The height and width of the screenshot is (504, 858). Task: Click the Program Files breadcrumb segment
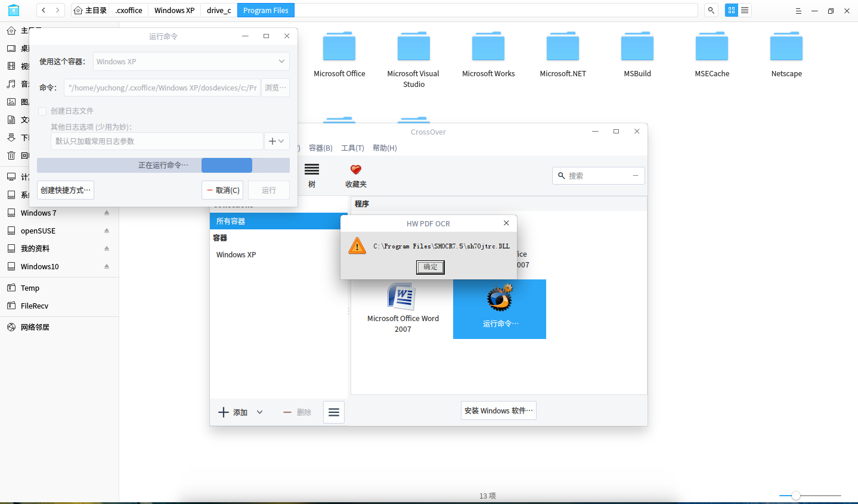[x=266, y=10]
